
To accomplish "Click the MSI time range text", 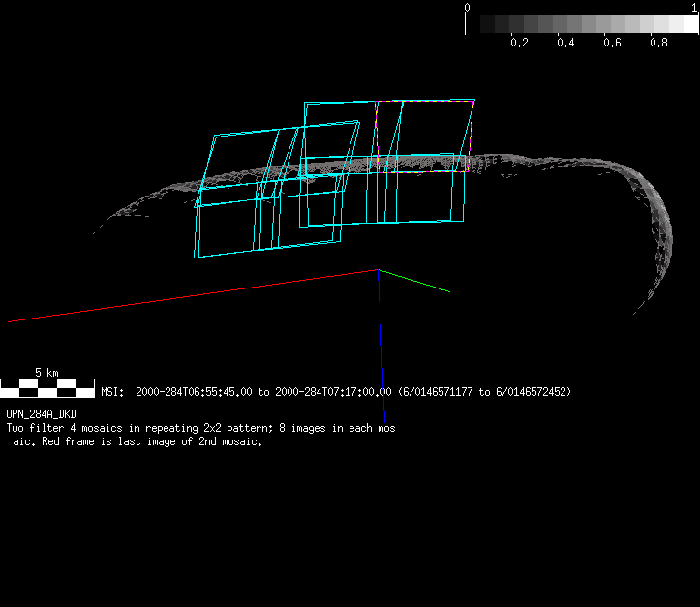I will pos(336,392).
